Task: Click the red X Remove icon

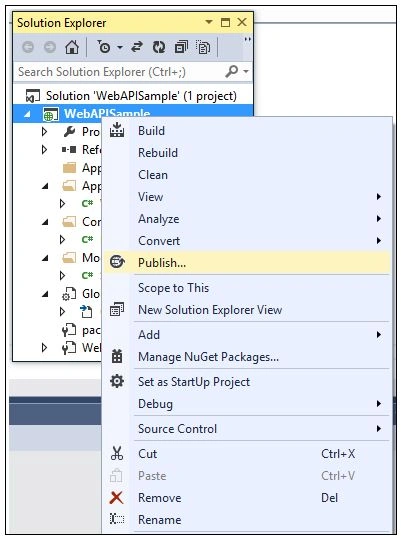Action: pyautogui.click(x=116, y=497)
